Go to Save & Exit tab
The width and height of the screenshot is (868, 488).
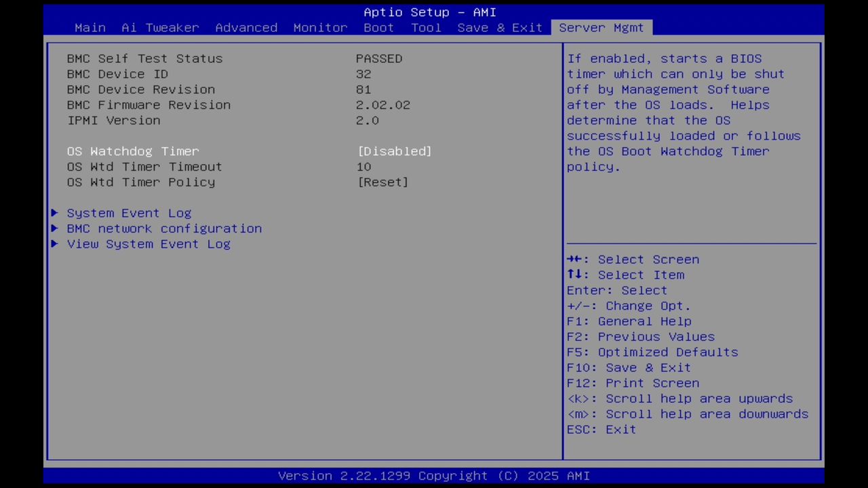499,27
